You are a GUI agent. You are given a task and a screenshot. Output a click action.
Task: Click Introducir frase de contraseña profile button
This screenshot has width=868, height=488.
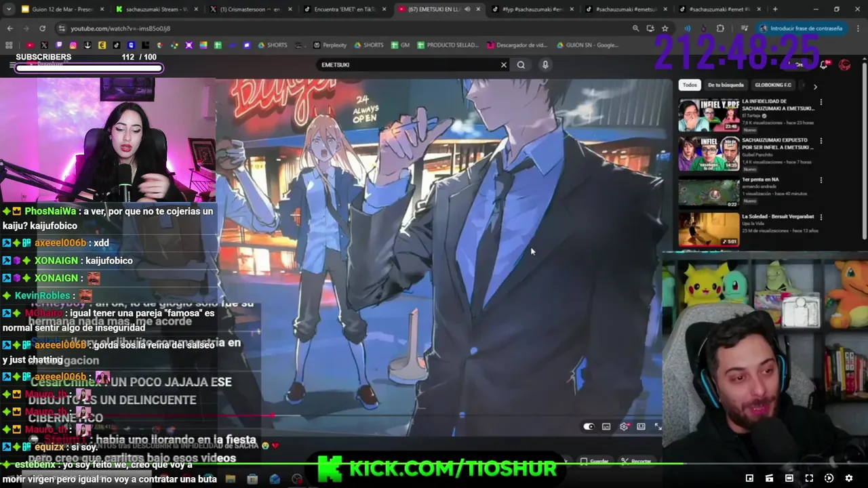pyautogui.click(x=801, y=28)
